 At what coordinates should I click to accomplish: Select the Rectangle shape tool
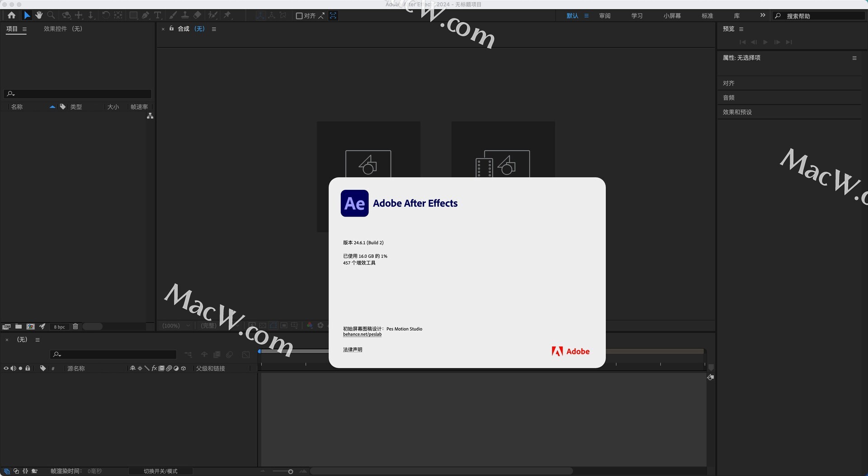(133, 15)
